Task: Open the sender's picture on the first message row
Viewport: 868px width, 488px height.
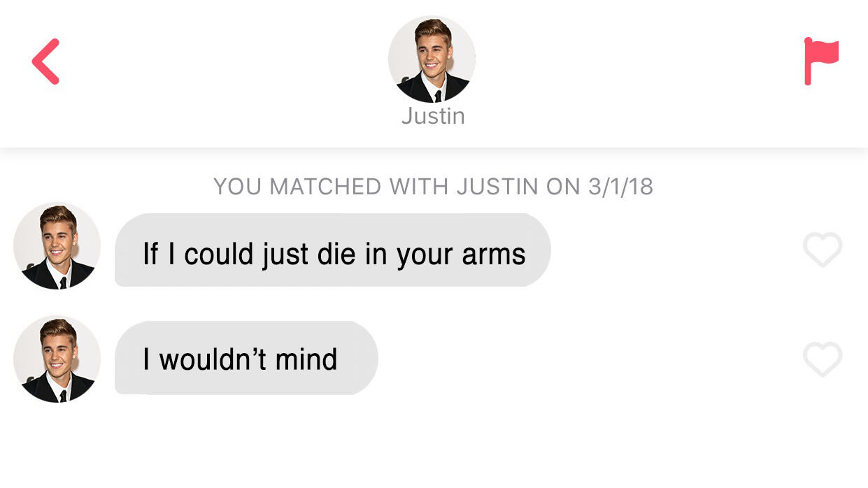Action: click(x=57, y=246)
